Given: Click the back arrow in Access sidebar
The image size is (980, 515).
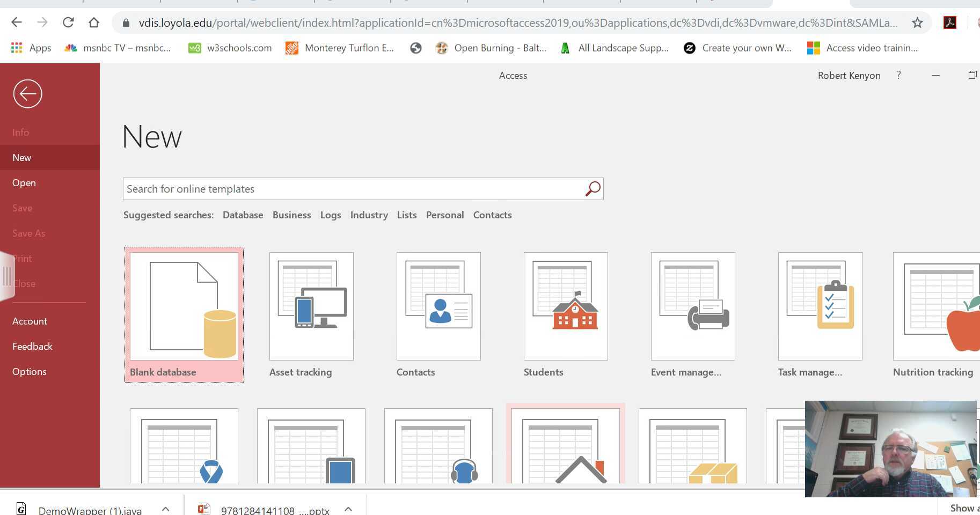Looking at the screenshot, I should (27, 94).
